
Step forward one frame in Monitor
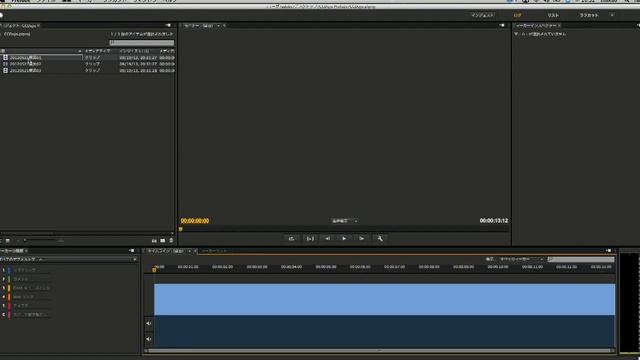[x=362, y=238]
